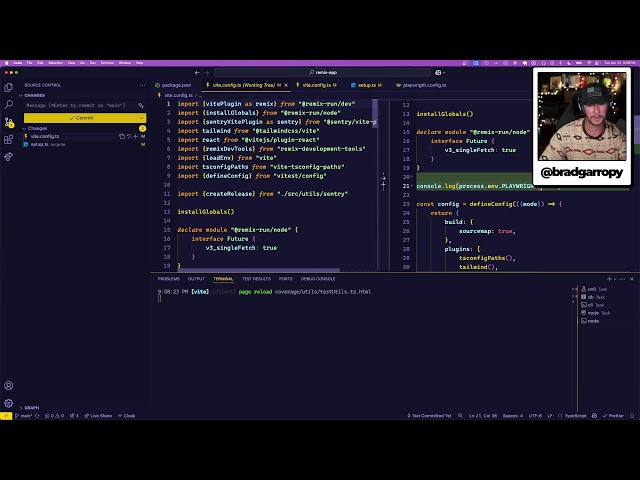Click Prettier in the status bar
Screen dimensions: 640x480
(x=613, y=416)
